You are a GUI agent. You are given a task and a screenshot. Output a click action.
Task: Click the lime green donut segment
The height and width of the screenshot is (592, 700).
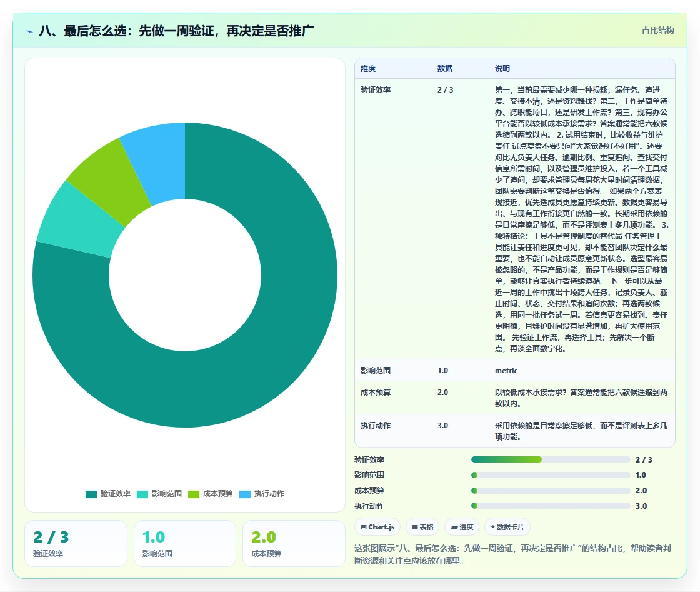[x=109, y=183]
